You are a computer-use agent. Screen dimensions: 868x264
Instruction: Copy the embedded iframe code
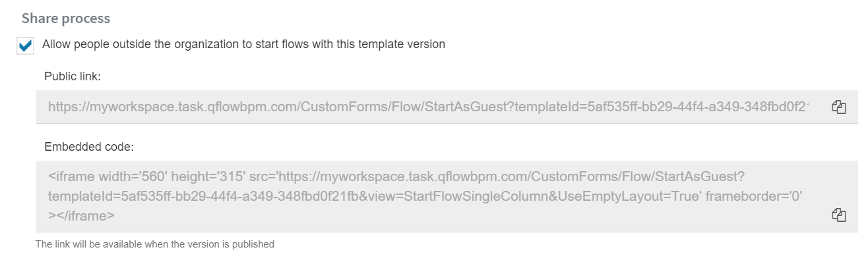click(x=839, y=215)
